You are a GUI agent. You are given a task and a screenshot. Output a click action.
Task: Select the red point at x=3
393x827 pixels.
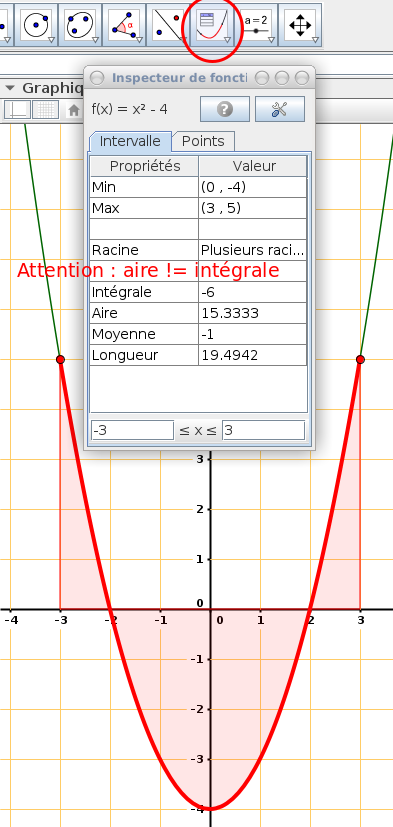point(360,360)
